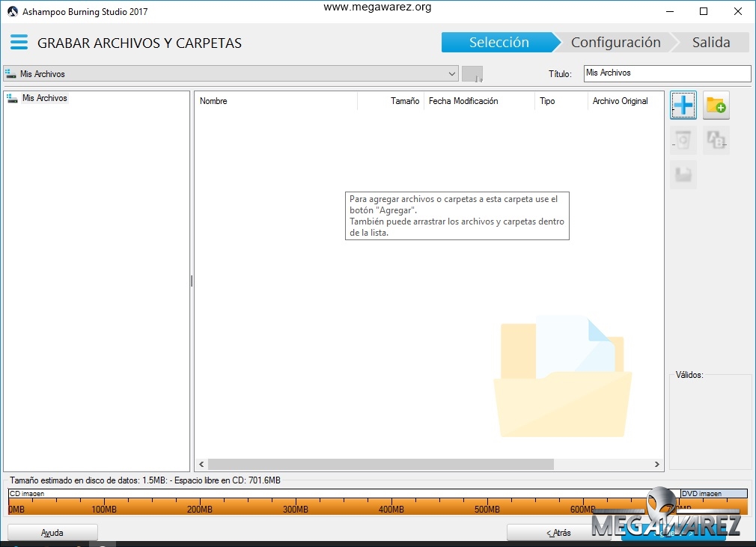Image resolution: width=756 pixels, height=547 pixels.
Task: Select Mis Archivos in the folder tree
Action: point(44,98)
